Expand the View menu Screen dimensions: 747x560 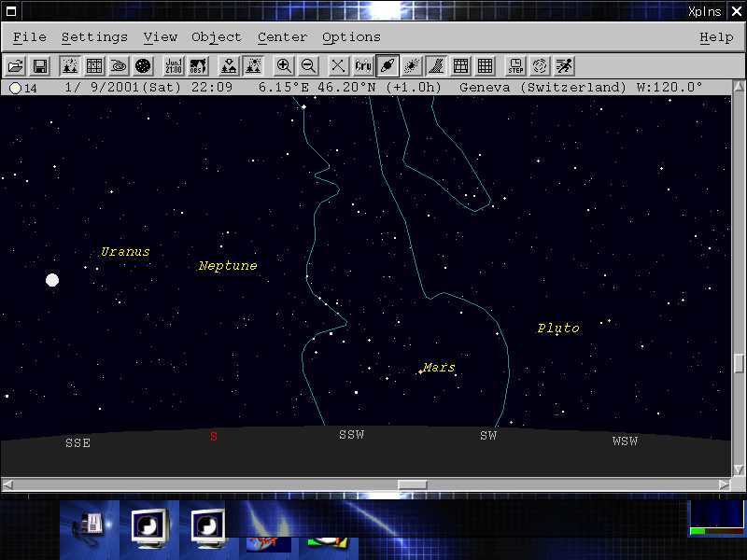click(160, 37)
